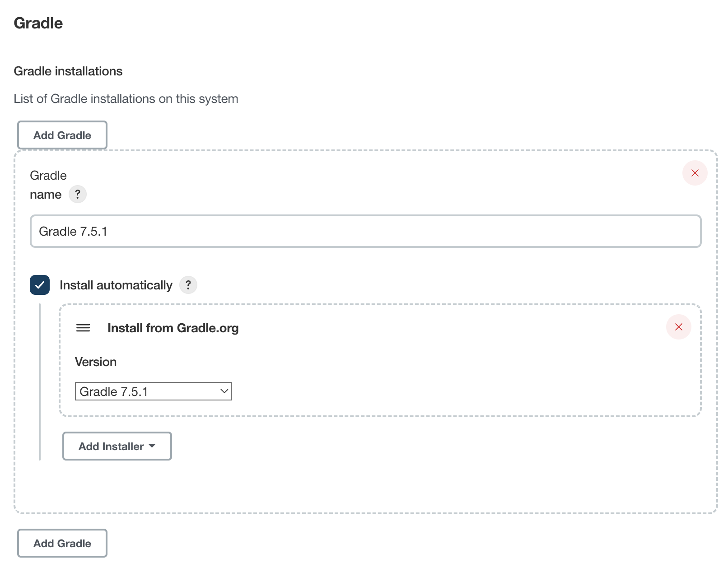Click the Add Installer caret arrow
728x577 pixels.
[x=152, y=446]
